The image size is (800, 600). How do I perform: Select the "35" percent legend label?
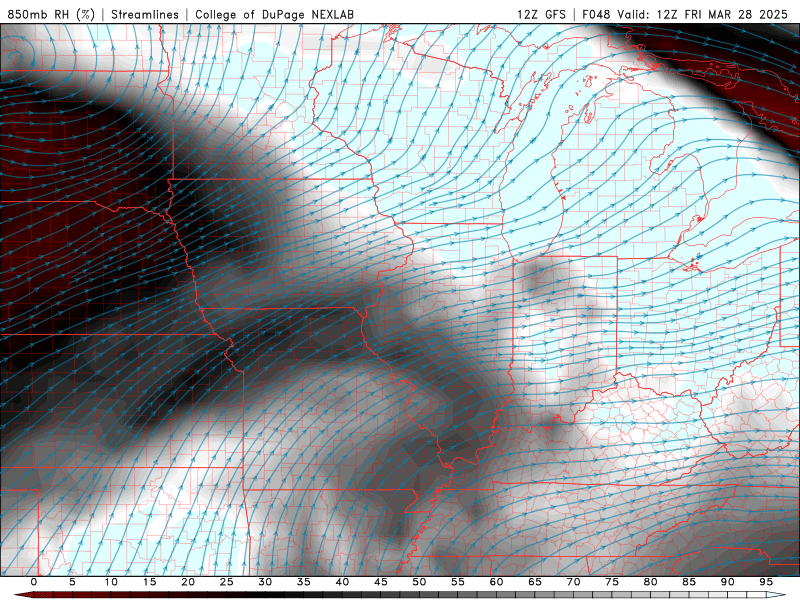[304, 582]
